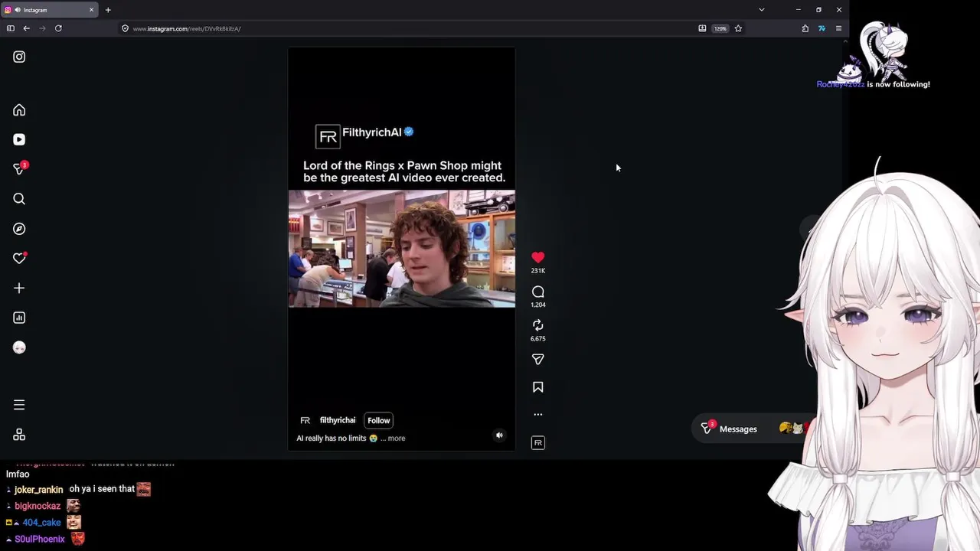The width and height of the screenshot is (980, 551).
Task: Click the site info shield icon in address bar
Action: (x=125, y=28)
